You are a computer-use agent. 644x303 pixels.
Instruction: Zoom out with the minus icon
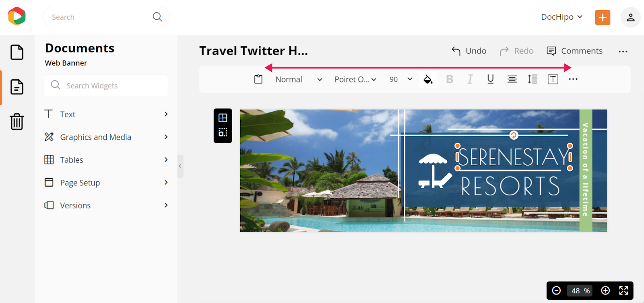(556, 291)
